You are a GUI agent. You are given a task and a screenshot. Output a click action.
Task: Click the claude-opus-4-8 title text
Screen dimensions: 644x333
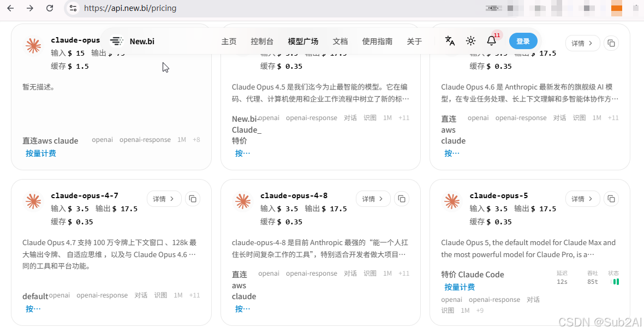click(294, 195)
